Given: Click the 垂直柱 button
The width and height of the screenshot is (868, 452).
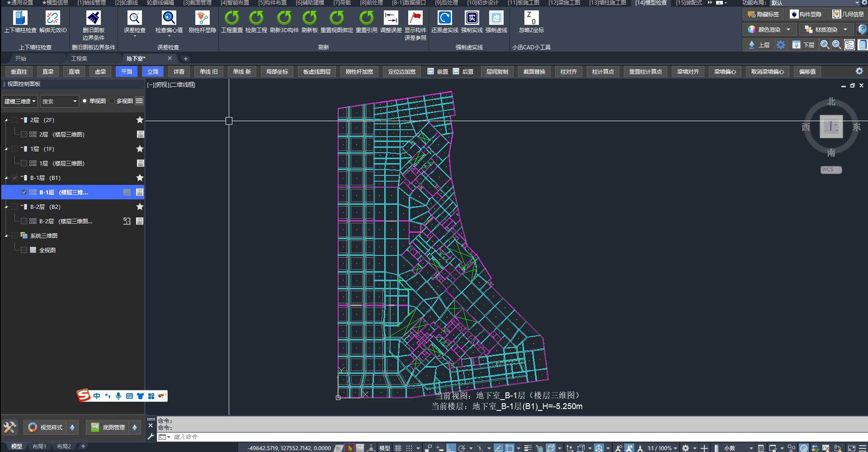Looking at the screenshot, I should (x=19, y=72).
